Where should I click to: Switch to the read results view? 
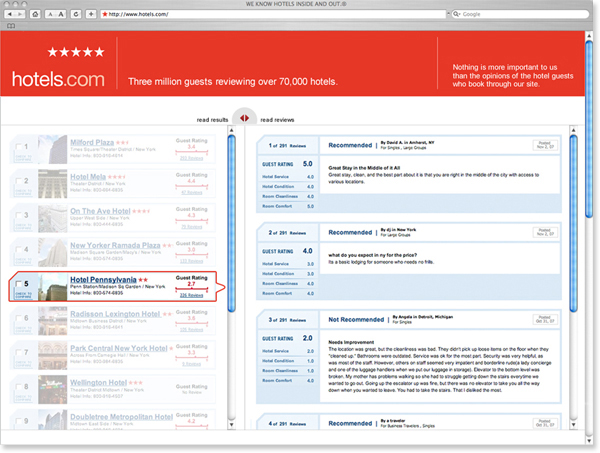(x=212, y=119)
